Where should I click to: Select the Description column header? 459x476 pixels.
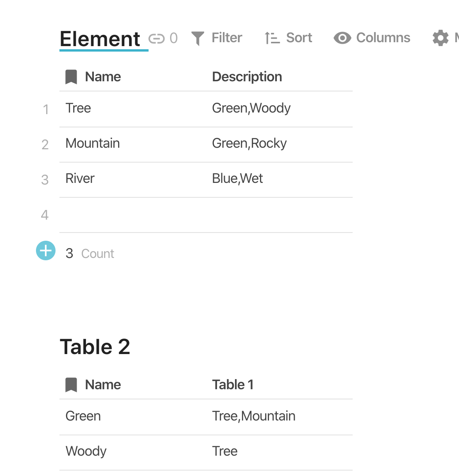247,77
